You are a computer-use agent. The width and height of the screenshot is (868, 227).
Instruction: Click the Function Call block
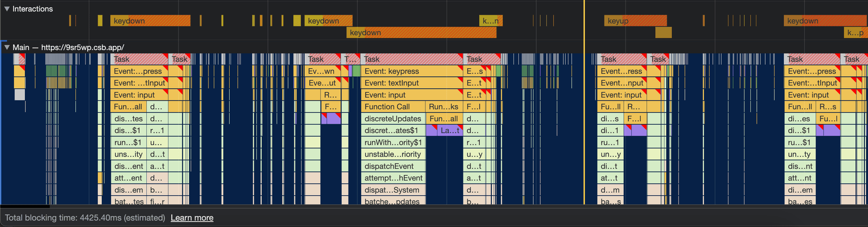coord(392,107)
